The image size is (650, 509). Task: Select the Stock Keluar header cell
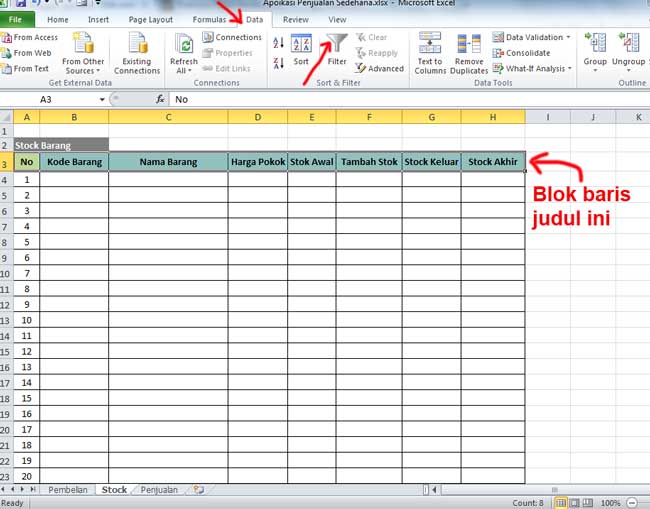[x=432, y=162]
